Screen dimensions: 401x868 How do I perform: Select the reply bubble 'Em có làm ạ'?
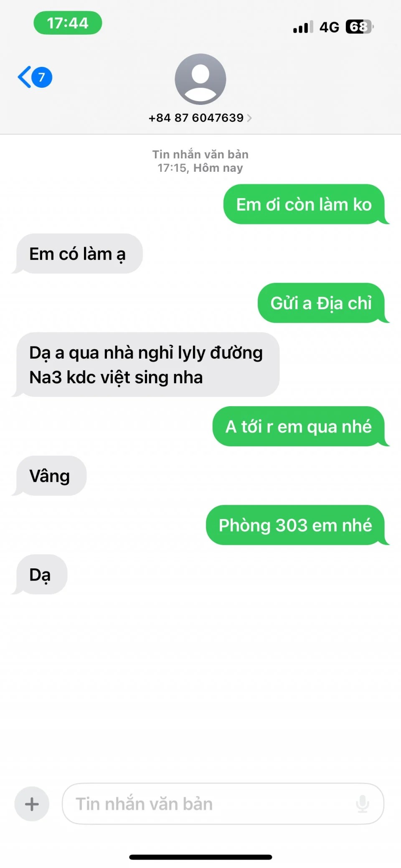click(x=79, y=254)
